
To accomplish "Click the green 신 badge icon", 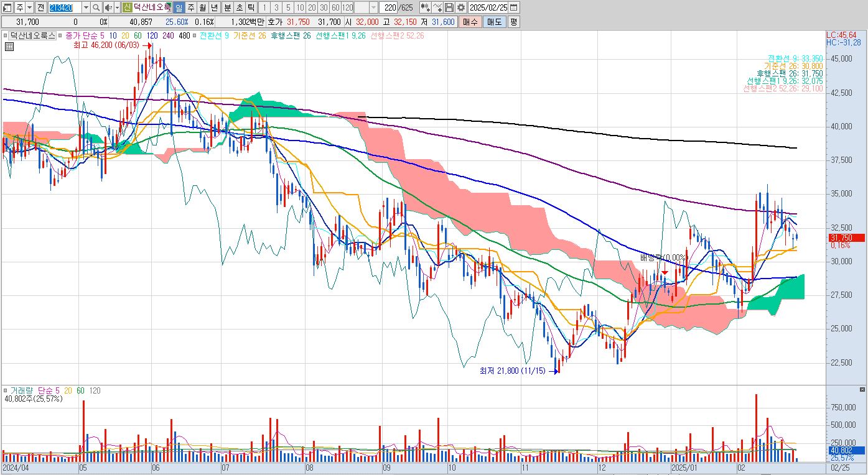I will point(127,7).
